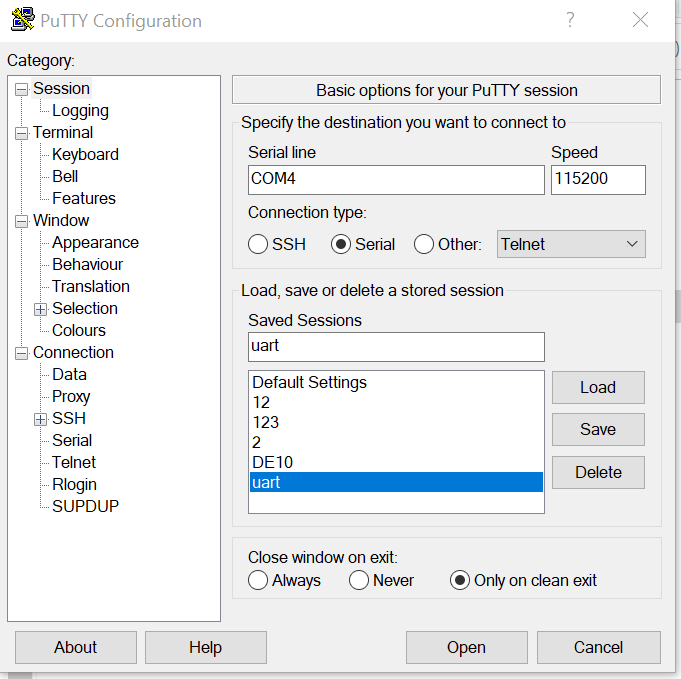The image size is (681, 679).
Task: Open the Logging category
Action: pos(80,111)
